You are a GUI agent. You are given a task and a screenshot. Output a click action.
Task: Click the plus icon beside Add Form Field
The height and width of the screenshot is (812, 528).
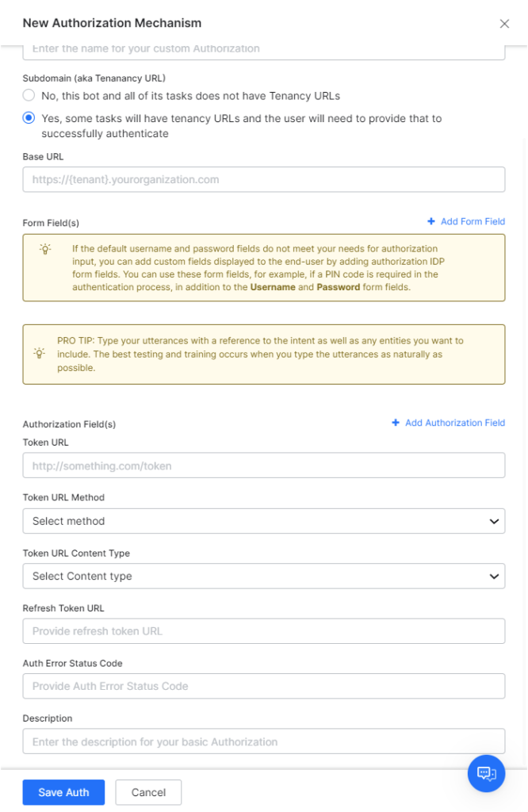[431, 222]
